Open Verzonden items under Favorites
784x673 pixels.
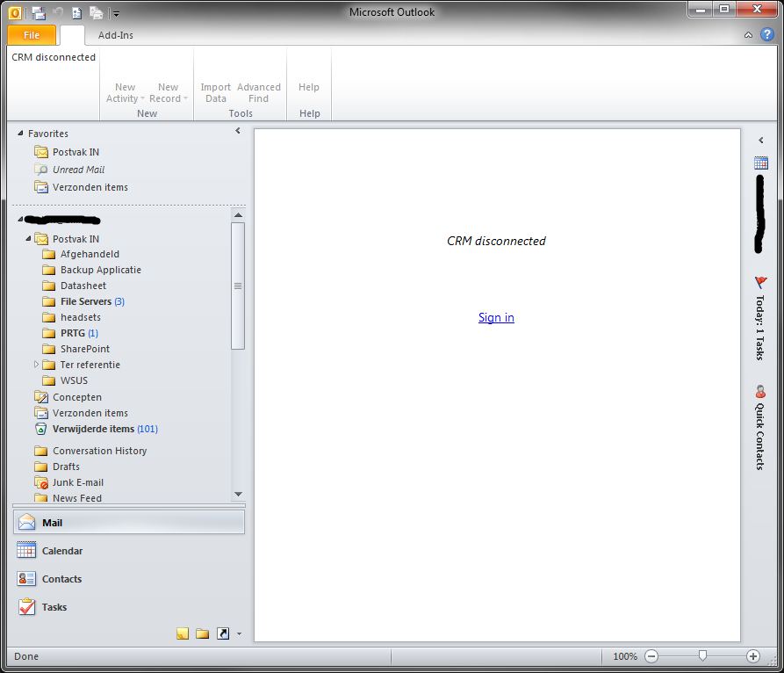tap(90, 187)
